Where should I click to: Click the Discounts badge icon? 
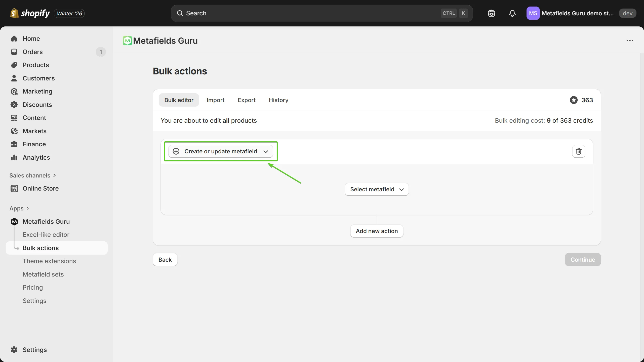[x=14, y=105]
